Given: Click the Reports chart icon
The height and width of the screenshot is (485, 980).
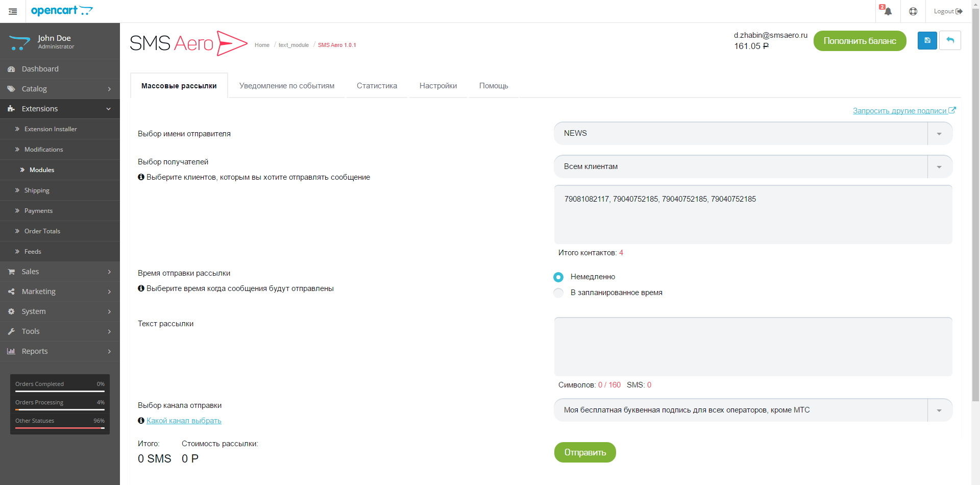Looking at the screenshot, I should click(11, 351).
